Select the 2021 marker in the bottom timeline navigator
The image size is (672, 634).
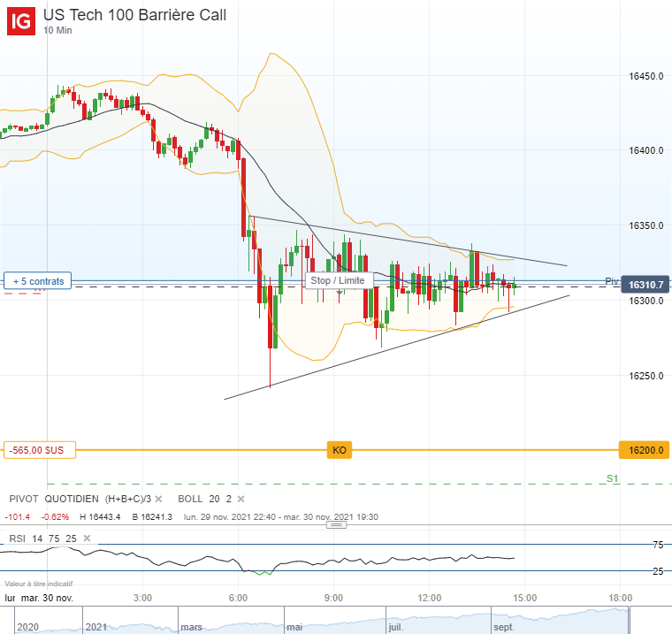point(96,627)
